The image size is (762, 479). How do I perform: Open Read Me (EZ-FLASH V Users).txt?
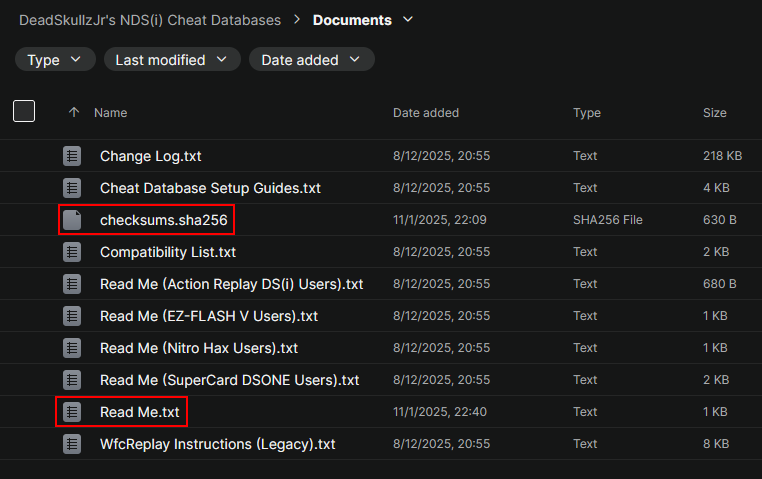click(209, 316)
